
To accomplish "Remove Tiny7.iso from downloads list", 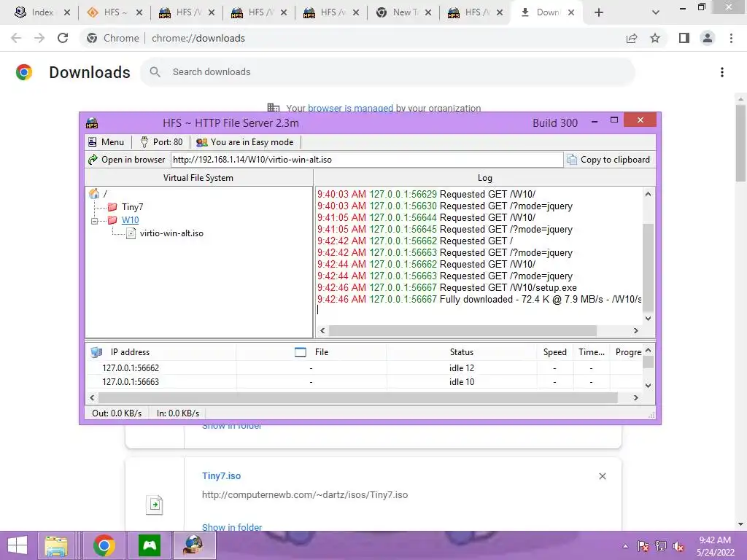I will point(602,476).
